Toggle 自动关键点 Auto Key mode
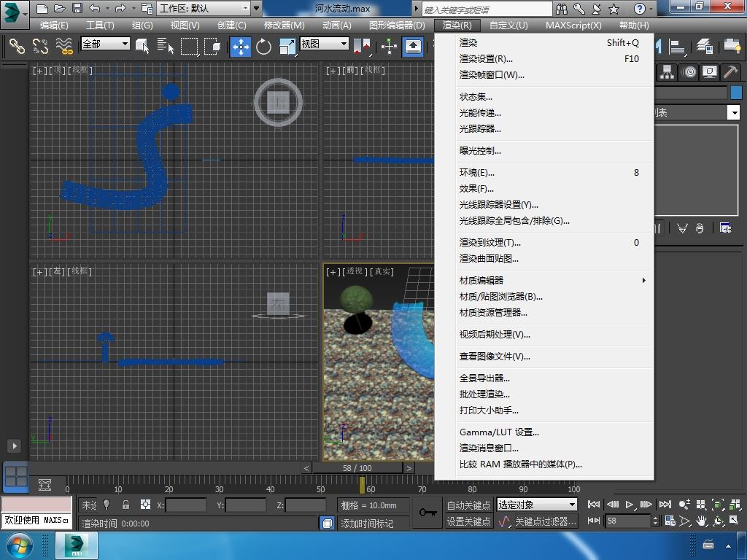The height and width of the screenshot is (560, 747). click(x=468, y=505)
